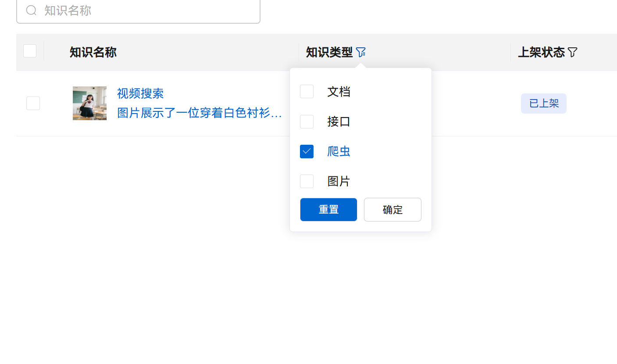617x364 pixels.
Task: Select the 爬虫 option label in the filter menu
Action: [x=339, y=151]
